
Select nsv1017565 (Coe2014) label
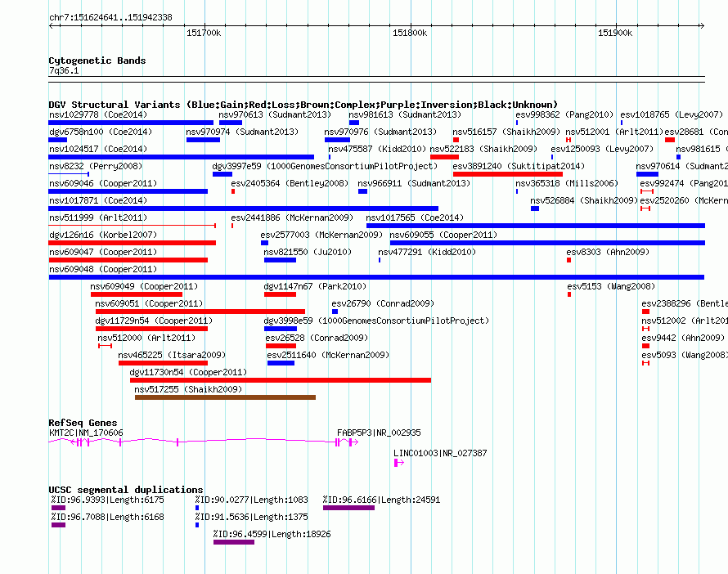coord(415,217)
